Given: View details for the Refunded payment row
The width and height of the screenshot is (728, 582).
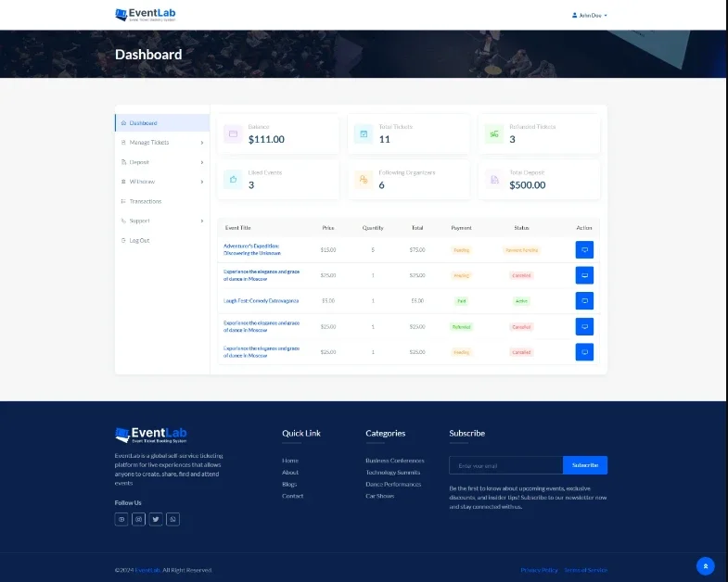Looking at the screenshot, I should tap(584, 327).
